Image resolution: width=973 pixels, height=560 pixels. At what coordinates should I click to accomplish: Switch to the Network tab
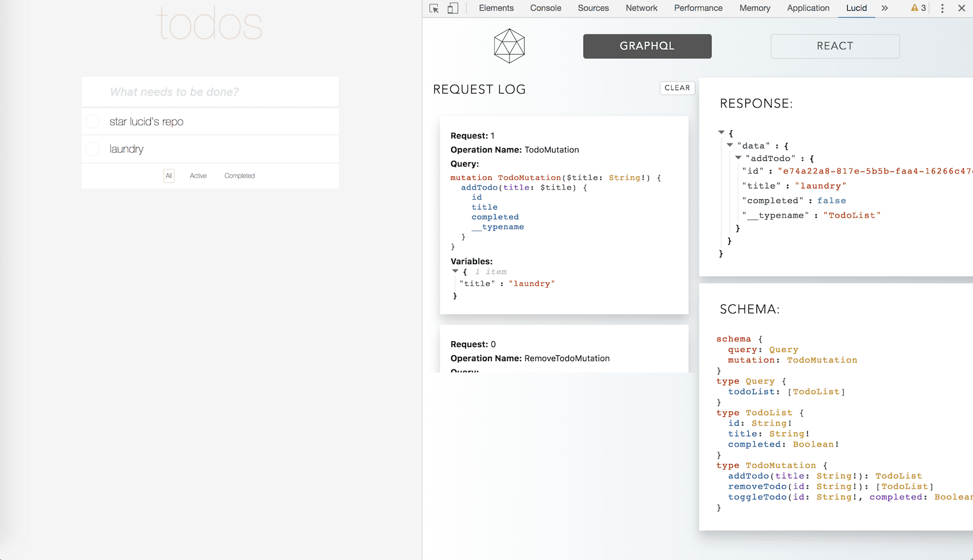click(641, 8)
